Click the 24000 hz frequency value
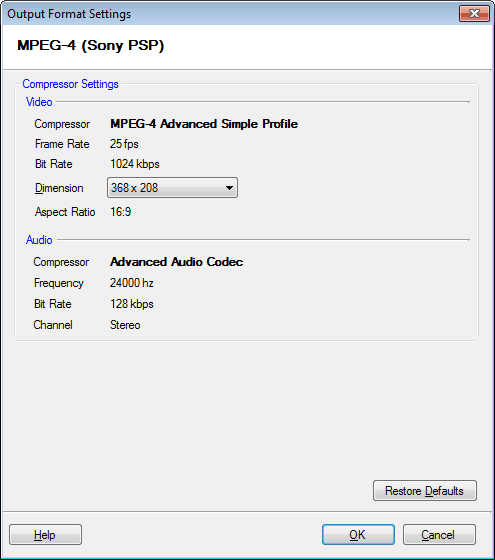The image size is (495, 560). tap(131, 283)
